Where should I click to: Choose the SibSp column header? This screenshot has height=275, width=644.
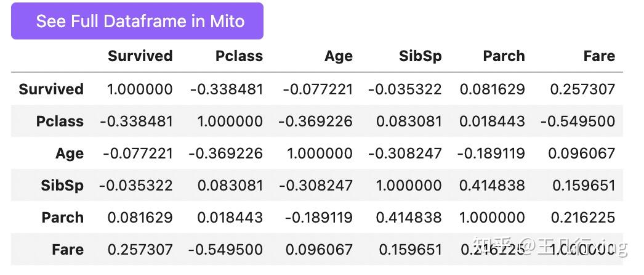[420, 56]
